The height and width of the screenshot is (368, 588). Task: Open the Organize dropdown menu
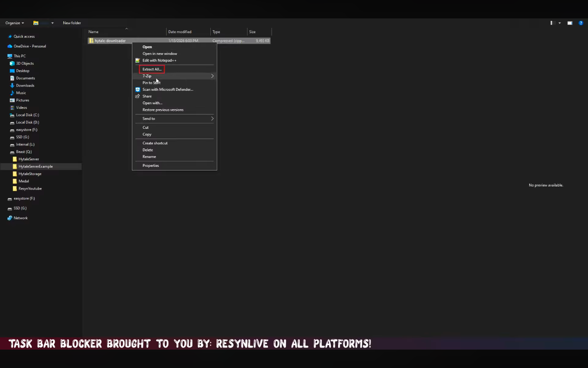pos(14,23)
